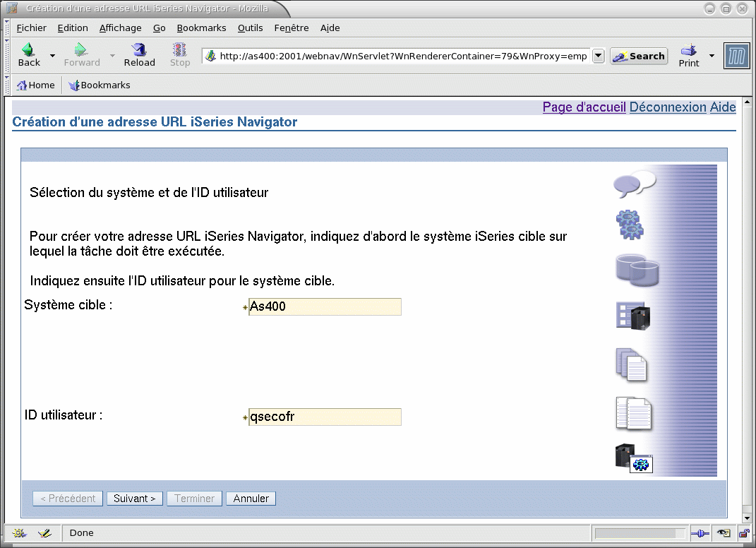This screenshot has width=756, height=548.
Task: Follow the Déconnexion link
Action: (668, 107)
